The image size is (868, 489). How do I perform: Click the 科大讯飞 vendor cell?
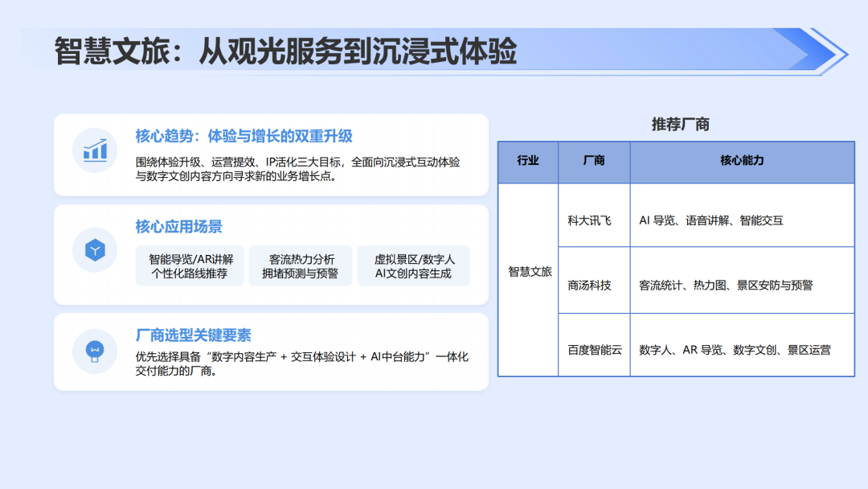(594, 216)
